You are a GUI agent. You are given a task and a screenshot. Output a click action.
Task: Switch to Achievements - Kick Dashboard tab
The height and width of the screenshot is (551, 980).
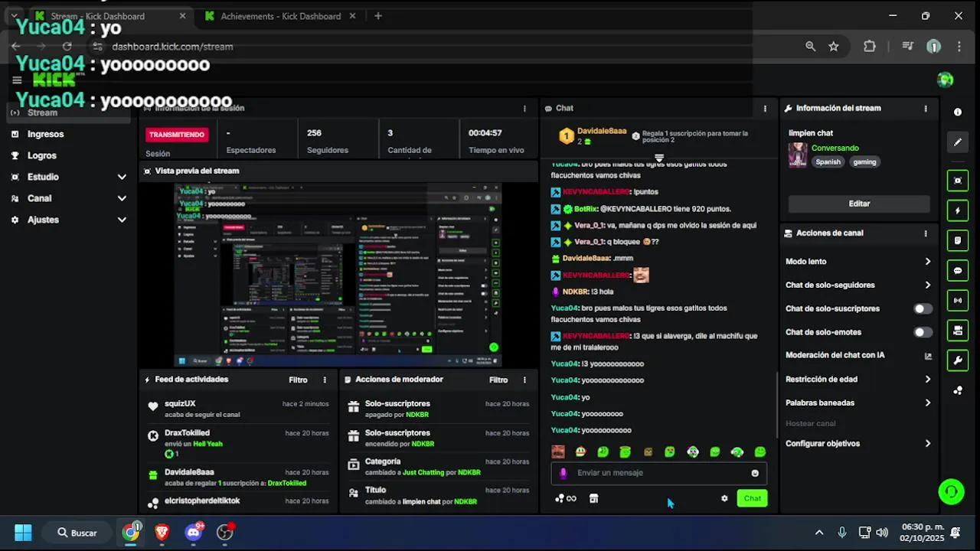coord(280,16)
